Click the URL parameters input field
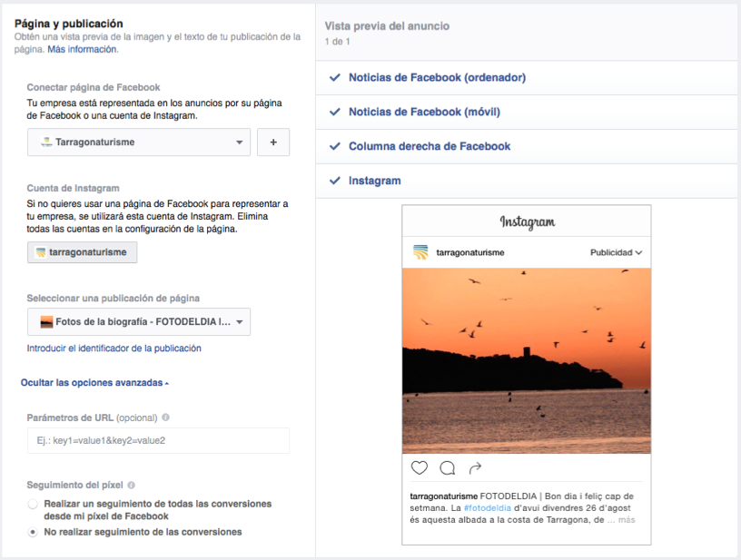This screenshot has height=560, width=741. click(158, 441)
